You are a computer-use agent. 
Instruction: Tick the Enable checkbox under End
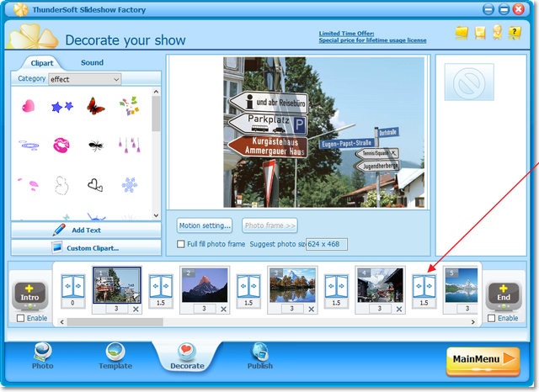tap(492, 319)
